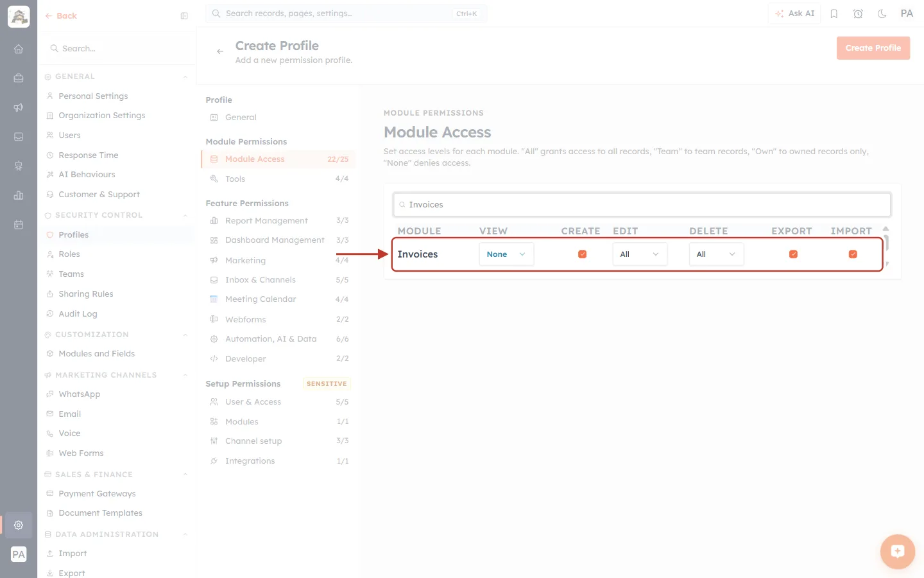Image resolution: width=924 pixels, height=578 pixels.
Task: Open the inbox icon in left rail
Action: tap(19, 137)
